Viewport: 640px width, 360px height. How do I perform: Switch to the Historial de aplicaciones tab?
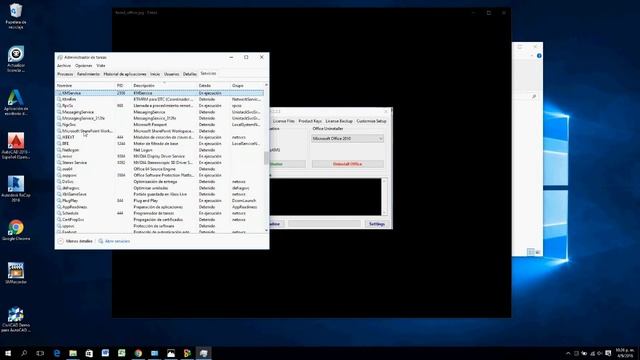click(x=125, y=74)
